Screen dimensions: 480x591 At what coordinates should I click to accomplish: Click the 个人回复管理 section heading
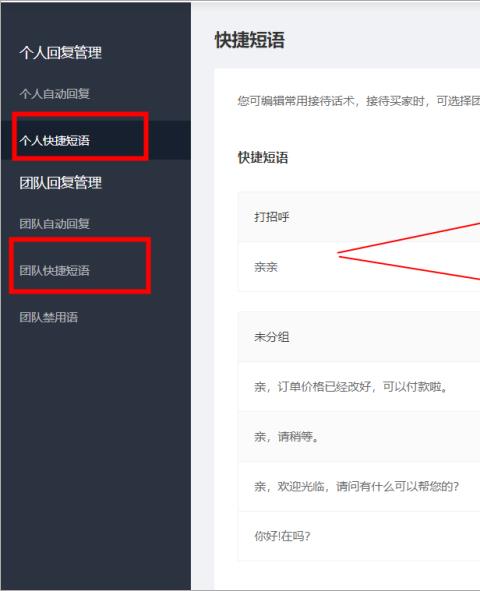click(x=61, y=52)
